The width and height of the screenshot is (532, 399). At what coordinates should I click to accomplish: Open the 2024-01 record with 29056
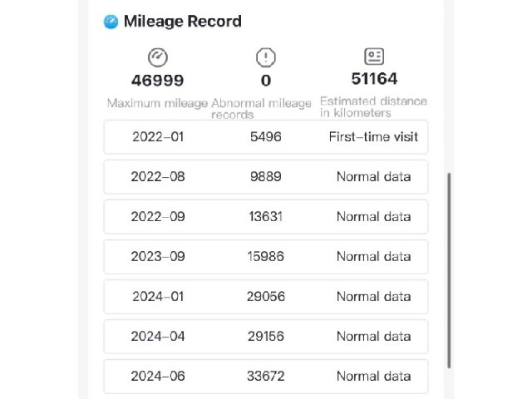(266, 297)
